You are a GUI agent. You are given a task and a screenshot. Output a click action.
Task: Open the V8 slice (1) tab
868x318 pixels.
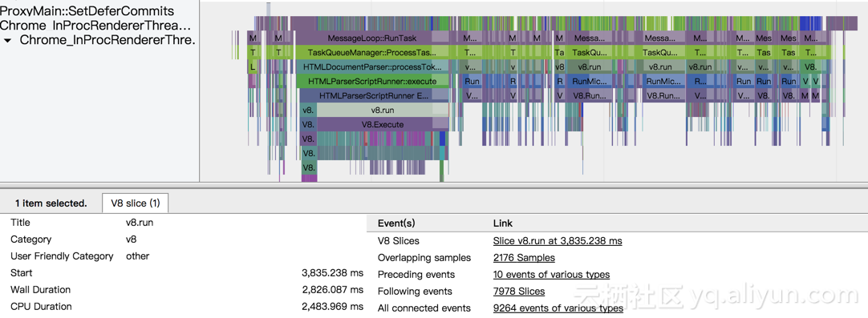(136, 203)
